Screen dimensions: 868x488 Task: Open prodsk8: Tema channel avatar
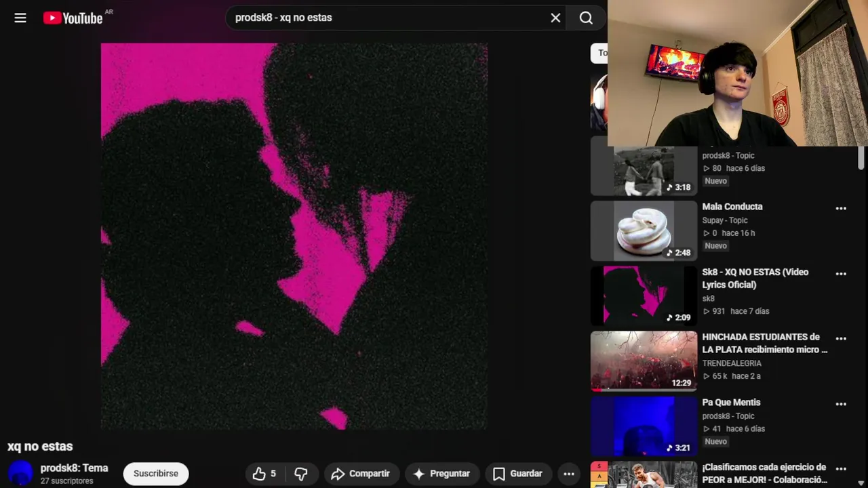[20, 473]
